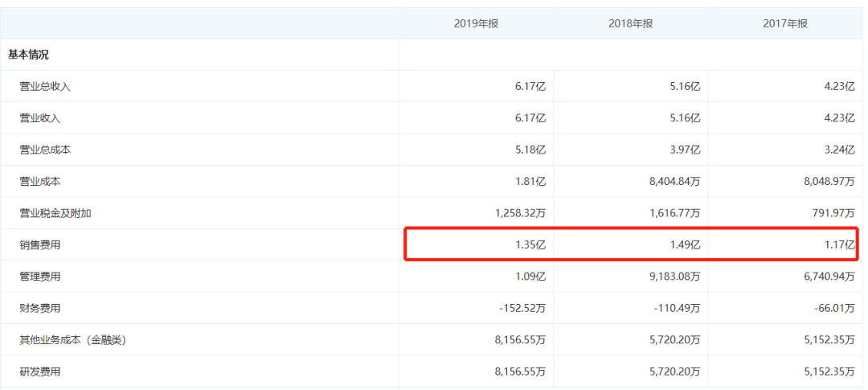Click the 2018年报 column header
The height and width of the screenshot is (390, 868).
[x=631, y=23]
